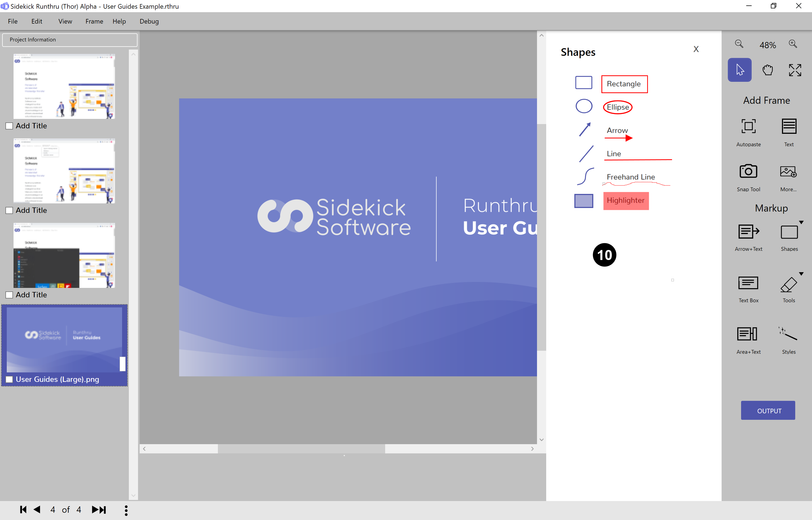Choose the Freehand Line shape icon

(585, 176)
